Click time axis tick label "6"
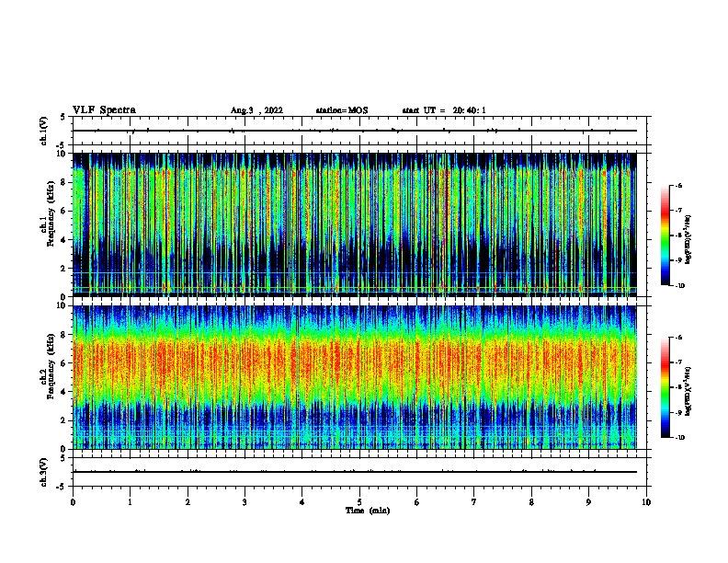Viewport: 728px width, 563px height. pos(417,502)
